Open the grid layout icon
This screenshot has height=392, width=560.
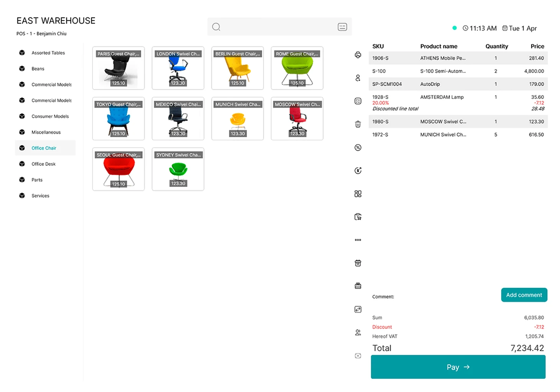point(358,194)
